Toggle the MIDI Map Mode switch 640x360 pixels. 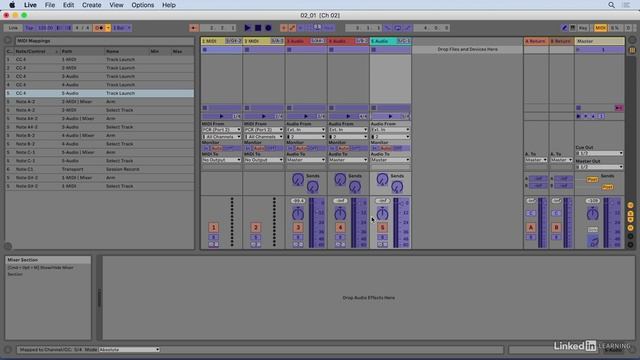600,28
